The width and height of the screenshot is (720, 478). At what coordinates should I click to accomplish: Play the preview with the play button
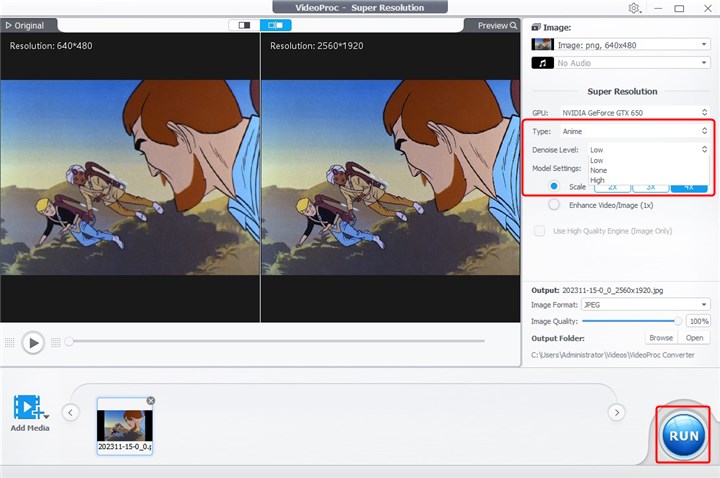pos(33,343)
